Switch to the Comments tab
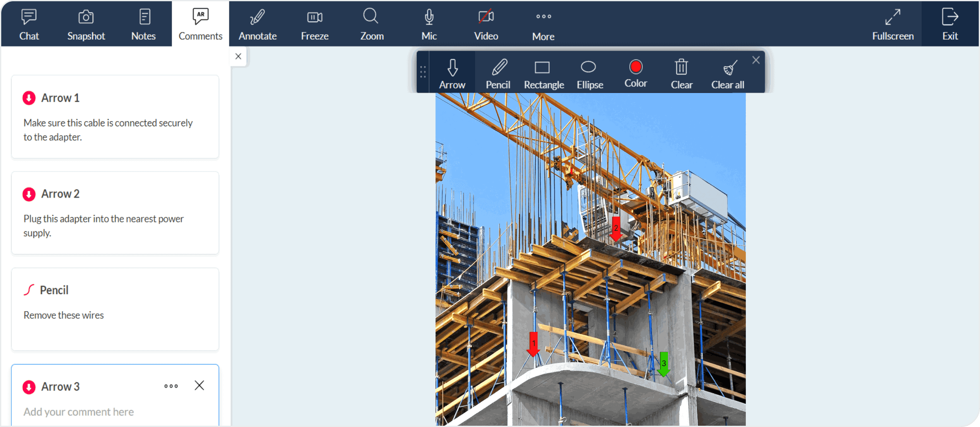Viewport: 980px width, 427px height. (x=200, y=24)
